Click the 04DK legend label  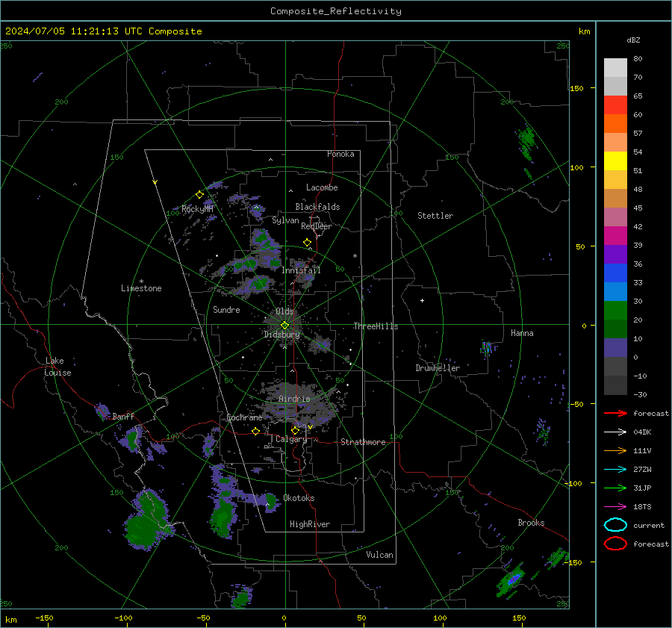pyautogui.click(x=642, y=432)
